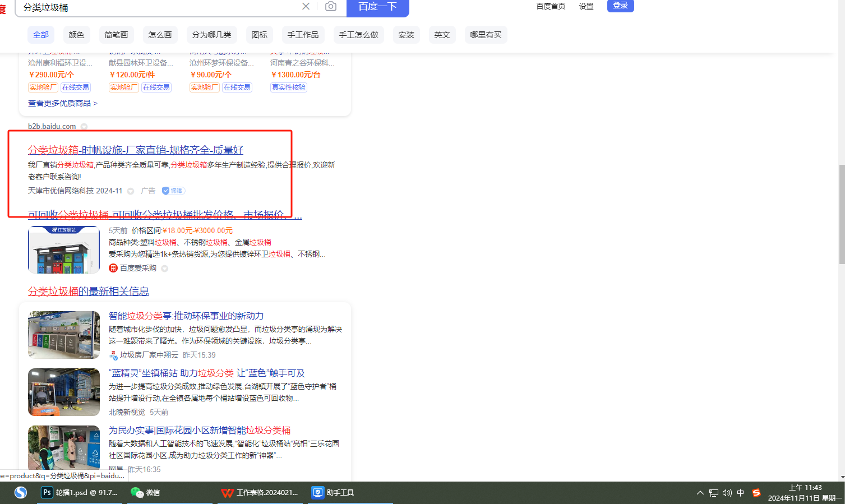Click the camera image-search icon

click(331, 6)
